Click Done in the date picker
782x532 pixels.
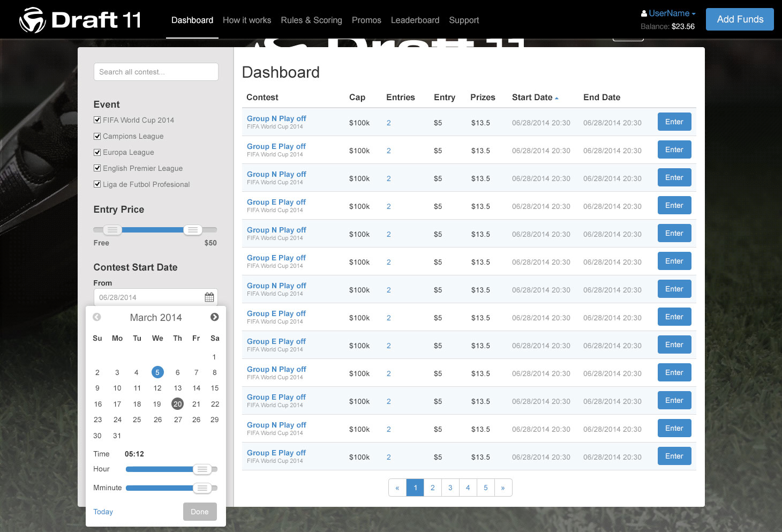tap(200, 512)
